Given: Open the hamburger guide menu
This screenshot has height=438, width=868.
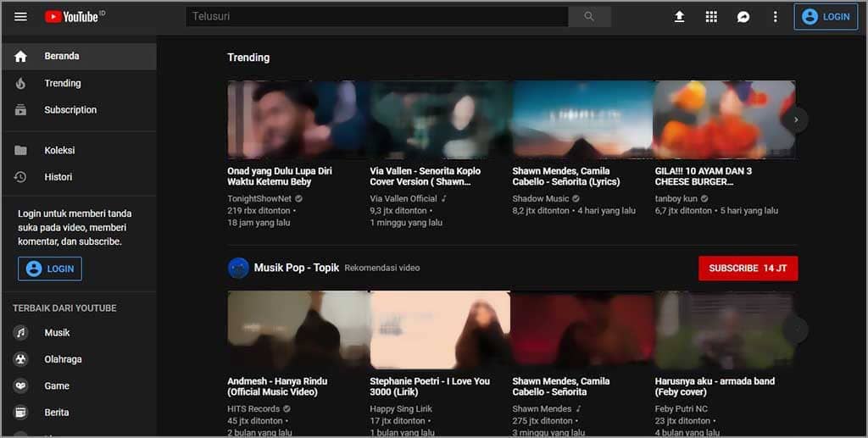Looking at the screenshot, I should point(20,17).
